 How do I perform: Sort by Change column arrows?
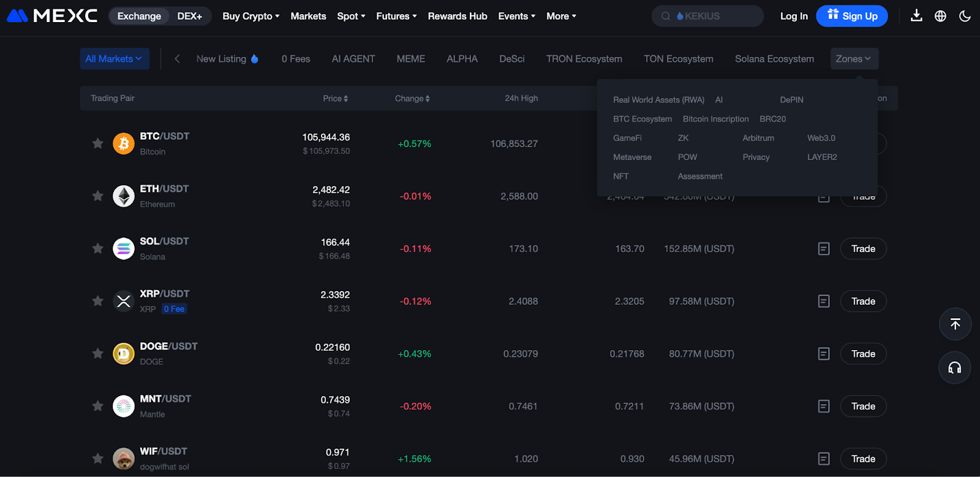tap(428, 99)
